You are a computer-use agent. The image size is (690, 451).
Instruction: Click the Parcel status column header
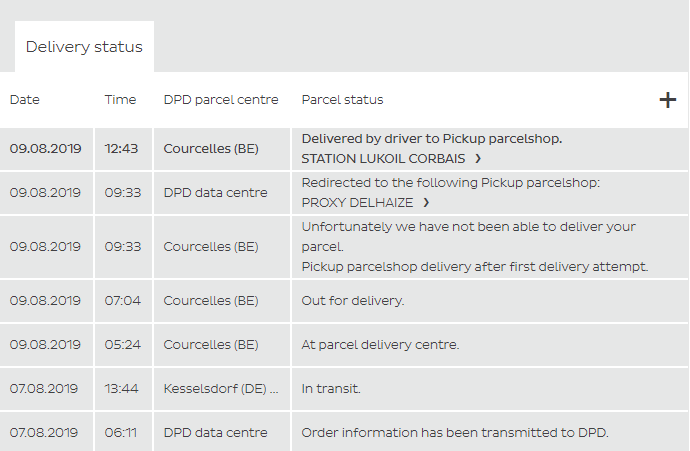click(342, 99)
